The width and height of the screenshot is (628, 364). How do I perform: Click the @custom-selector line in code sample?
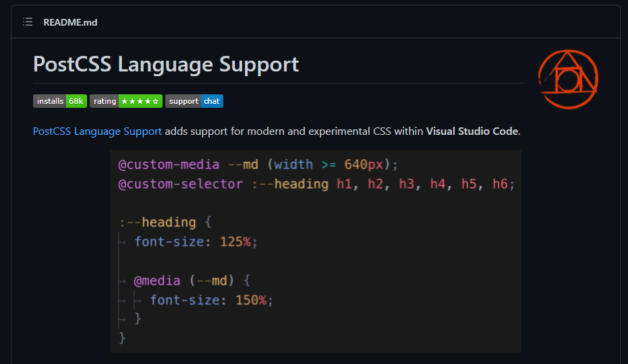pyautogui.click(x=316, y=184)
